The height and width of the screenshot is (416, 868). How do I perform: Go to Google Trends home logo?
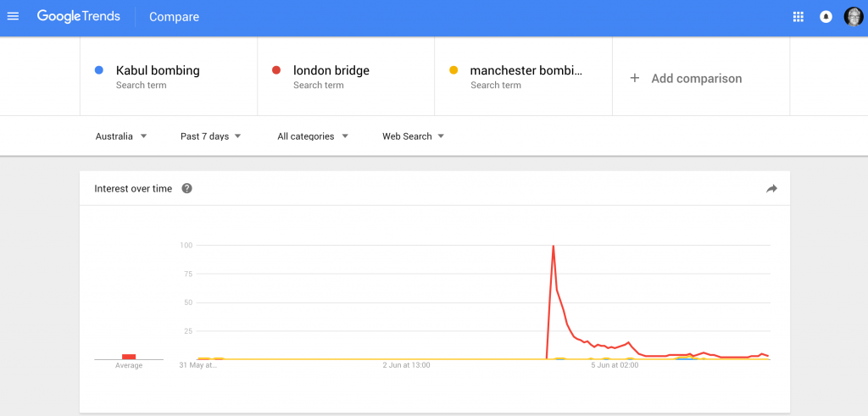pyautogui.click(x=78, y=16)
